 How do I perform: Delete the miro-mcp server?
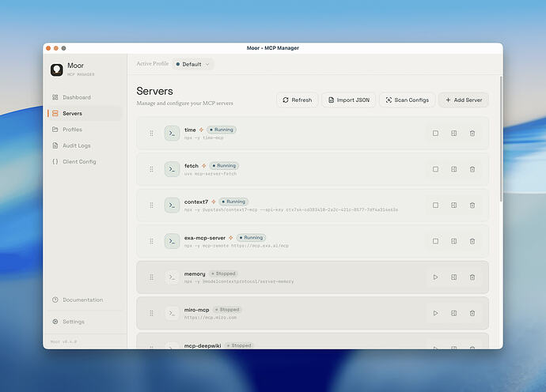point(472,313)
